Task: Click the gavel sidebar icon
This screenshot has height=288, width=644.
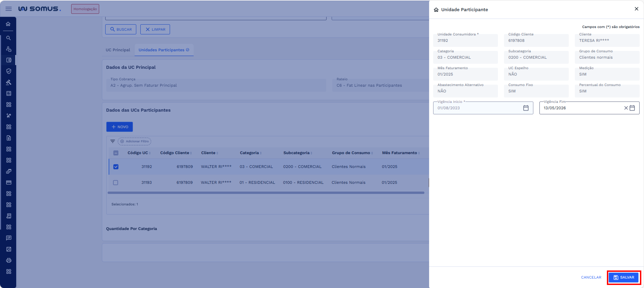Action: 8,82
